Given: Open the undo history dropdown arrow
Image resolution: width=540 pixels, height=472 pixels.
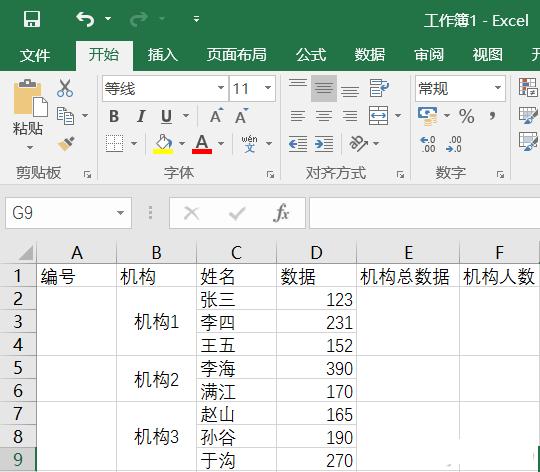Looking at the screenshot, I should [x=108, y=18].
